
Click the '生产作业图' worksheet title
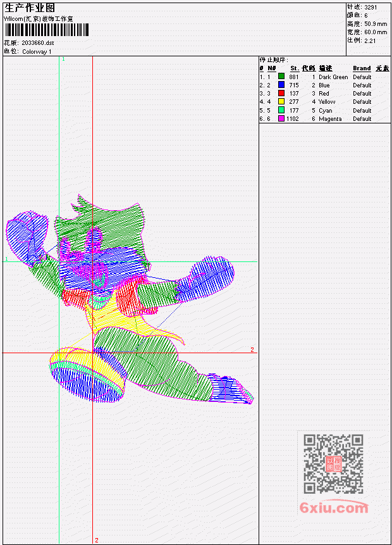point(30,8)
